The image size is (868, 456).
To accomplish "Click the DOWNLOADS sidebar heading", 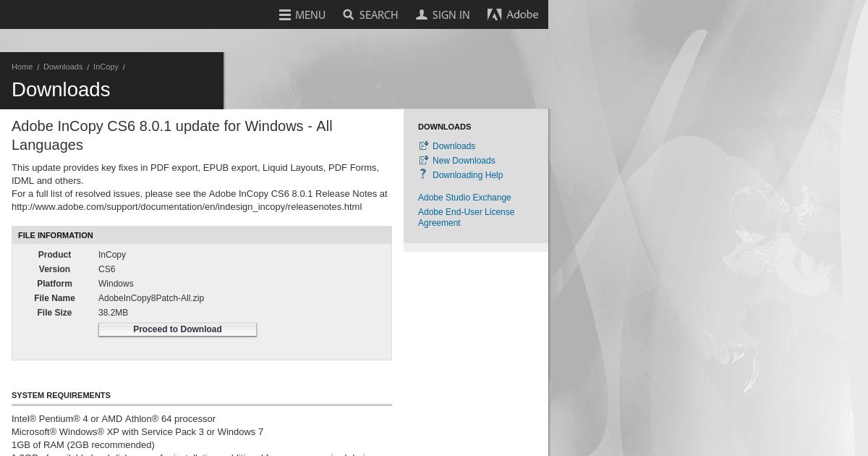I will coord(444,127).
